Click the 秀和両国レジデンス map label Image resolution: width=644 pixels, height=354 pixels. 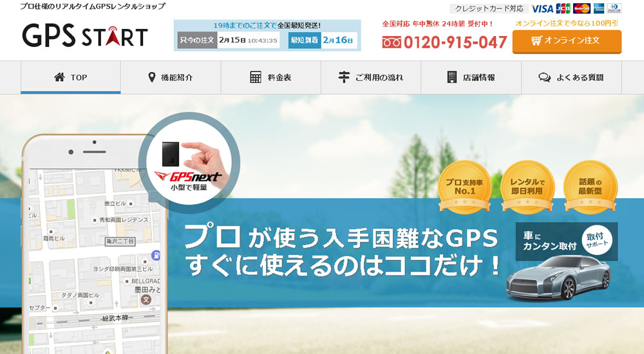tap(124, 220)
